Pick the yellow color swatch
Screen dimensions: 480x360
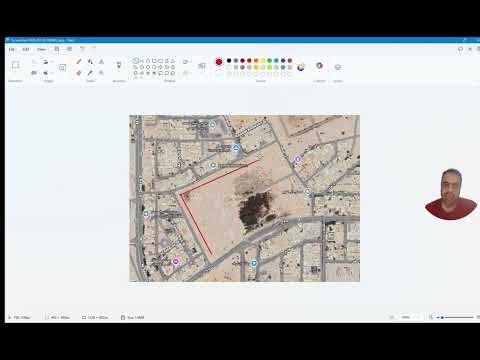[x=263, y=61]
